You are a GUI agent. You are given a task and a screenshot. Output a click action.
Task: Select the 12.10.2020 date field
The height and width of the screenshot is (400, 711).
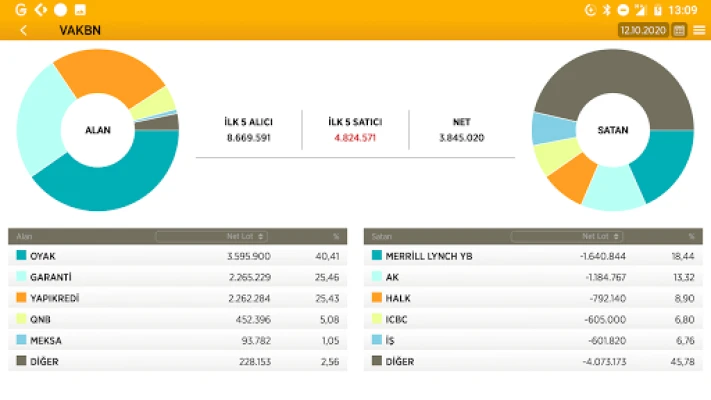click(643, 30)
